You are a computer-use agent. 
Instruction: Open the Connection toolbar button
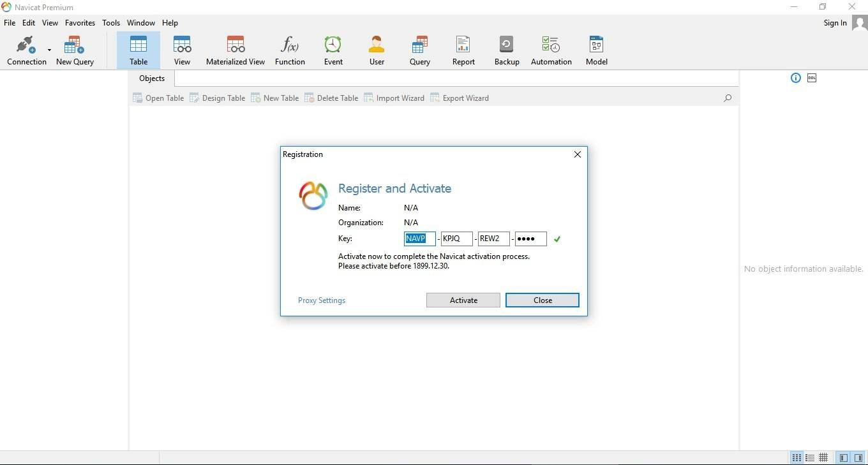27,51
